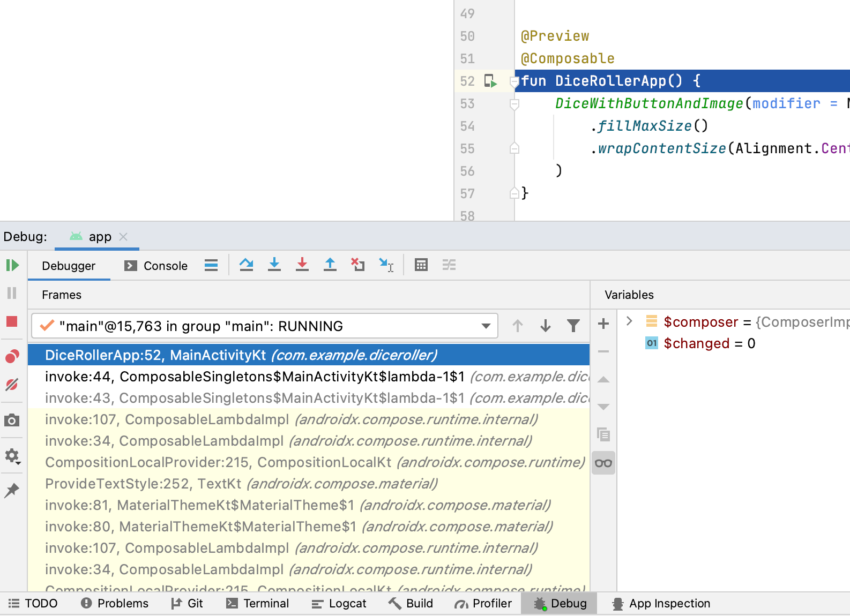
Task: Click the Resume Program icon
Action: pos(12,265)
